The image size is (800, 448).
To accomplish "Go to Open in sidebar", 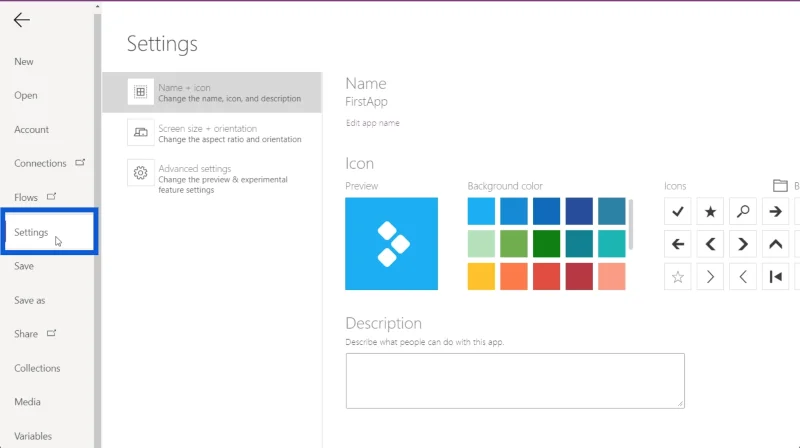I will pos(26,95).
